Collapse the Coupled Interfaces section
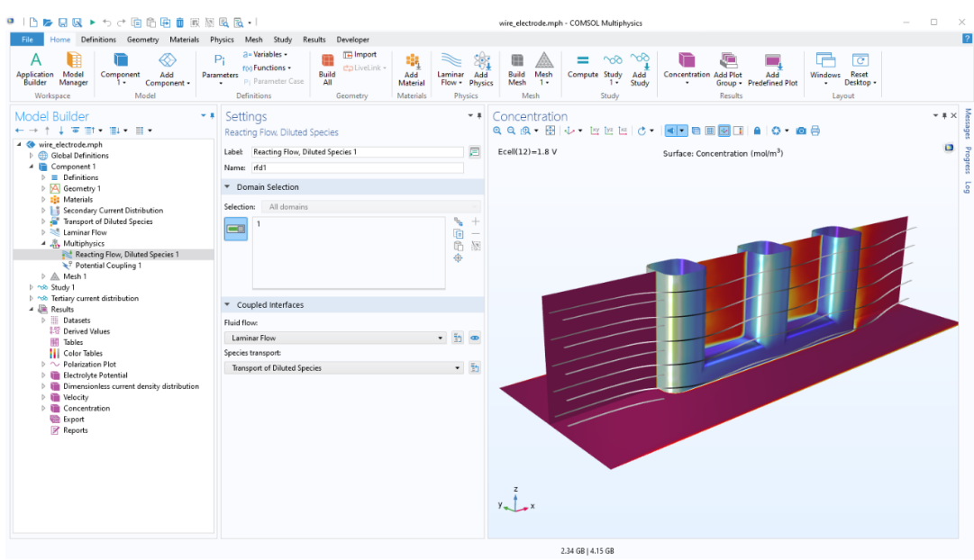Screen dimensions: 974x560 227,305
